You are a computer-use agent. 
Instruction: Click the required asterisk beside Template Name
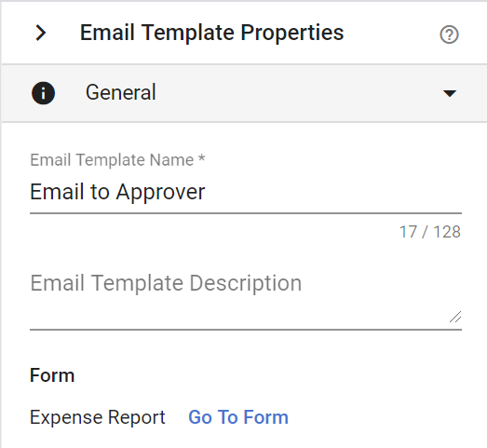pos(201,158)
